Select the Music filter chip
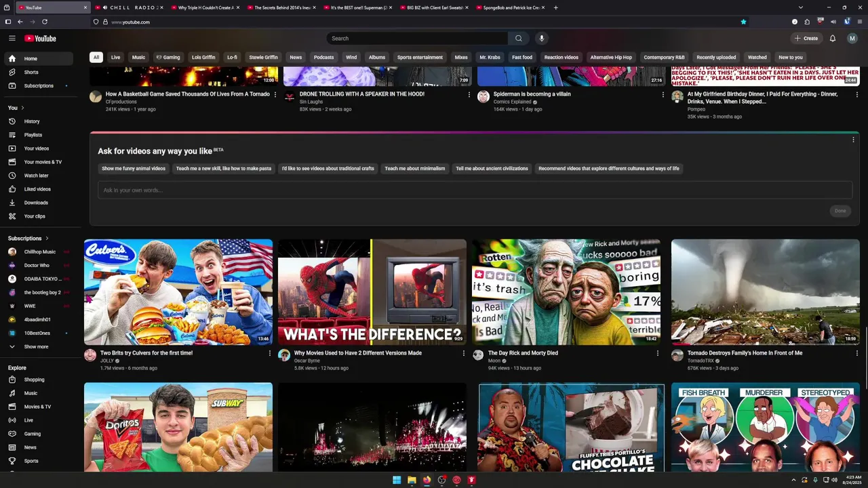Viewport: 868px width, 488px height. coord(138,58)
